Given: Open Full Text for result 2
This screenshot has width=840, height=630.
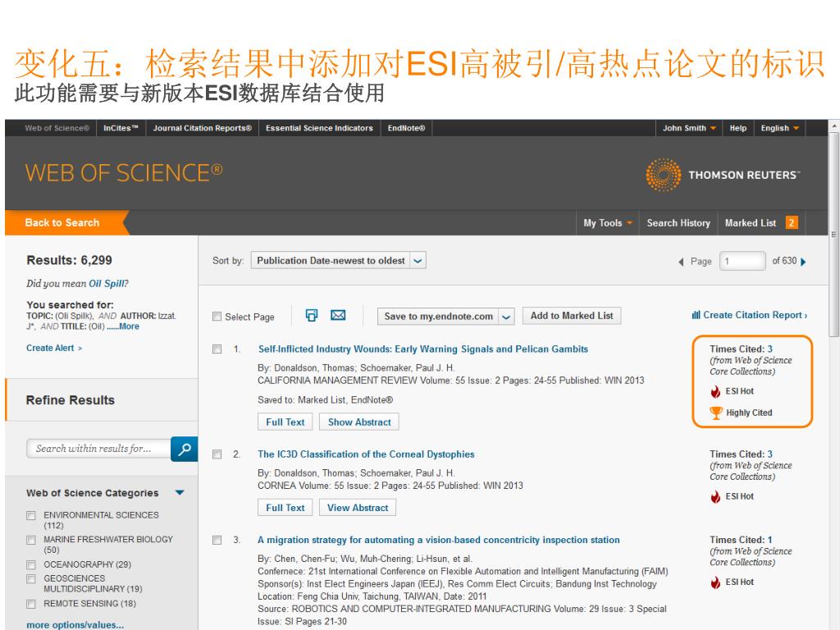Looking at the screenshot, I should (285, 508).
